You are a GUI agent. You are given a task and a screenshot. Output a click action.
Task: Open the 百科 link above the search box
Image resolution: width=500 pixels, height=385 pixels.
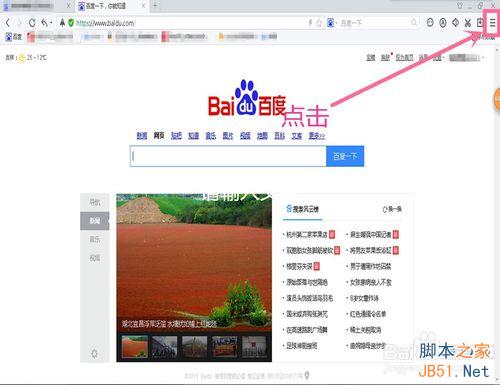point(279,135)
